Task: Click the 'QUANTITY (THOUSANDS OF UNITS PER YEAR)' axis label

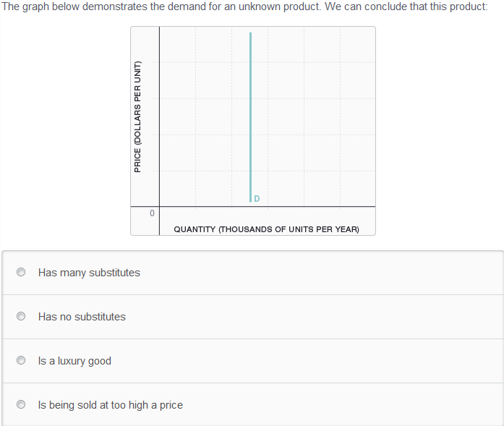Action: coord(266,229)
